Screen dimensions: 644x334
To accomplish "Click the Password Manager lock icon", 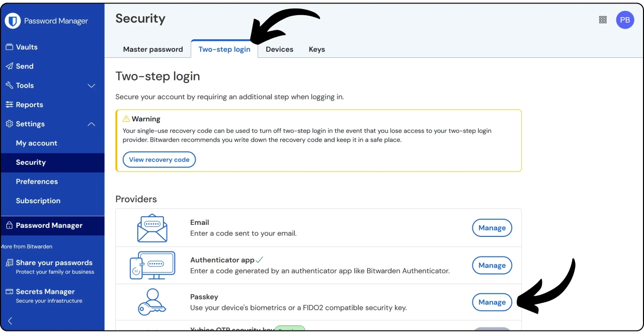I will pyautogui.click(x=9, y=225).
